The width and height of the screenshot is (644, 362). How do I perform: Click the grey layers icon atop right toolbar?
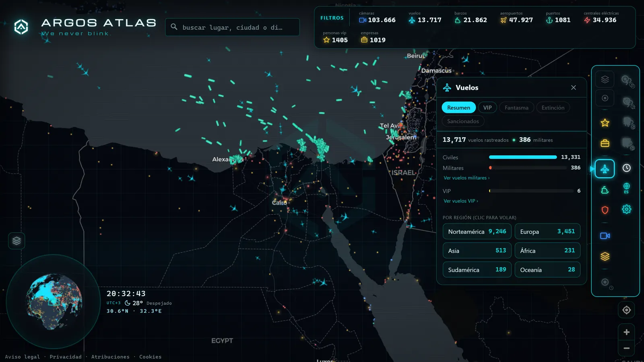605,79
